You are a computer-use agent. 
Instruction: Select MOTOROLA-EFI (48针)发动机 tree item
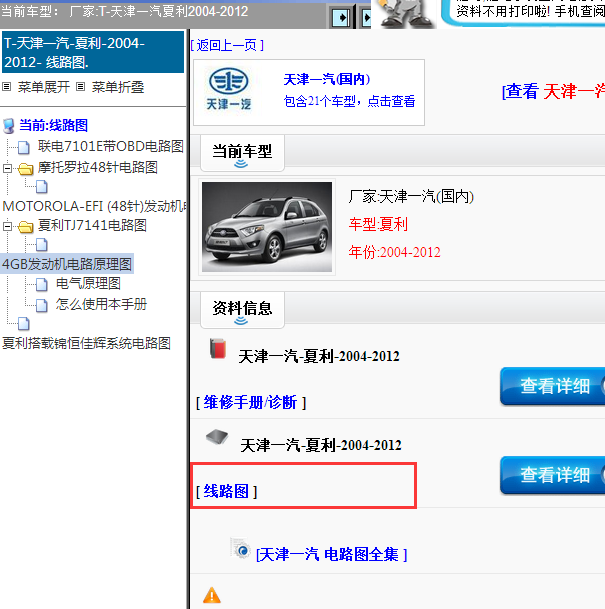pos(94,206)
